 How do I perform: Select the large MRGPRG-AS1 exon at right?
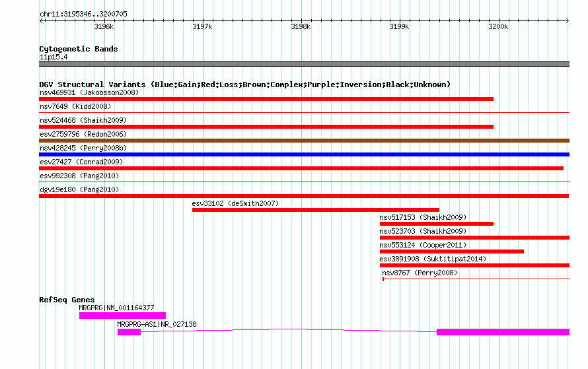point(503,332)
